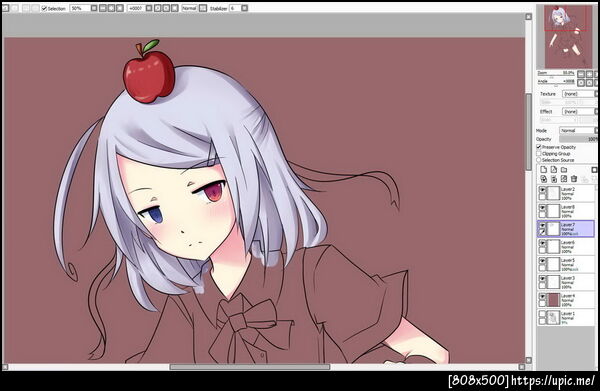This screenshot has width=600, height=391.
Task: Select the Selection Source option
Action: (x=539, y=160)
